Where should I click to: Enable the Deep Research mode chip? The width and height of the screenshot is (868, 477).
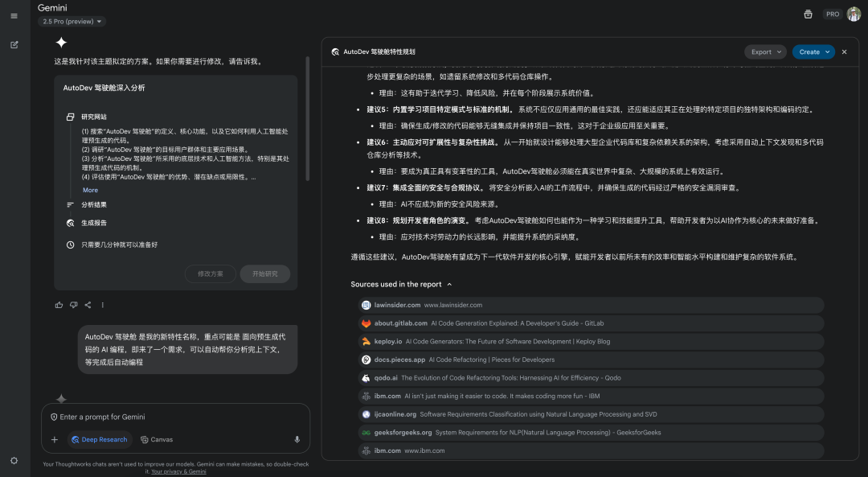(x=100, y=439)
